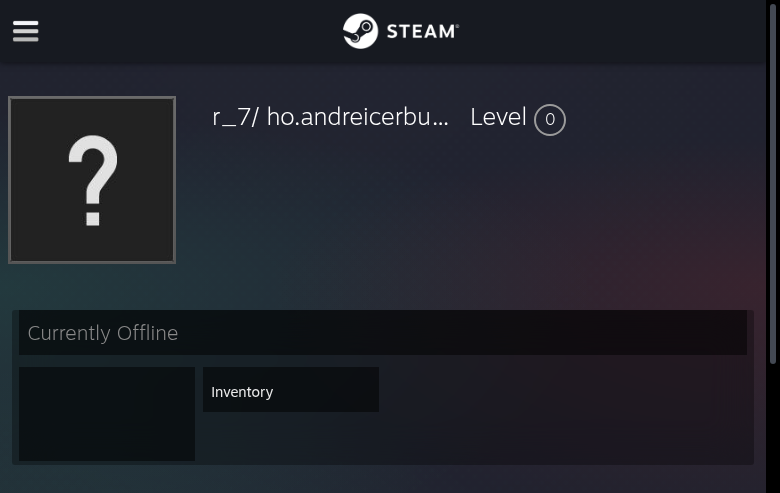The image size is (780, 493).
Task: Click the round Steam logo icon
Action: (360, 31)
